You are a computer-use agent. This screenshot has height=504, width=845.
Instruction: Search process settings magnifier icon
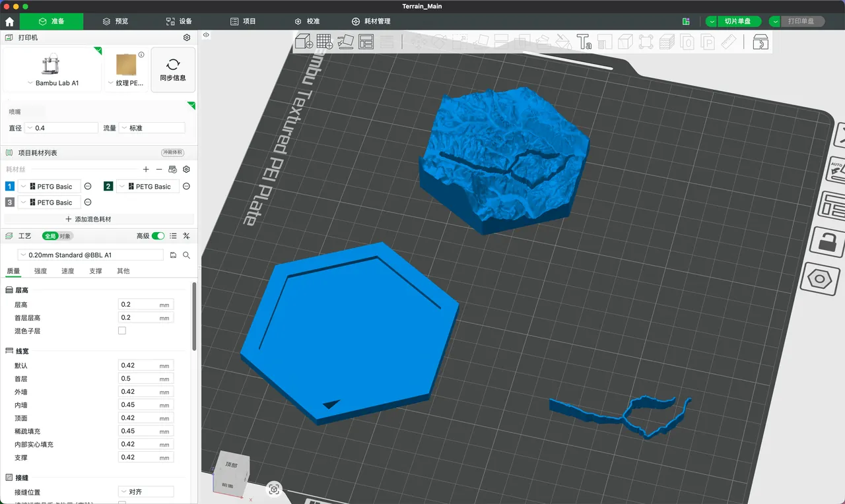(x=186, y=255)
